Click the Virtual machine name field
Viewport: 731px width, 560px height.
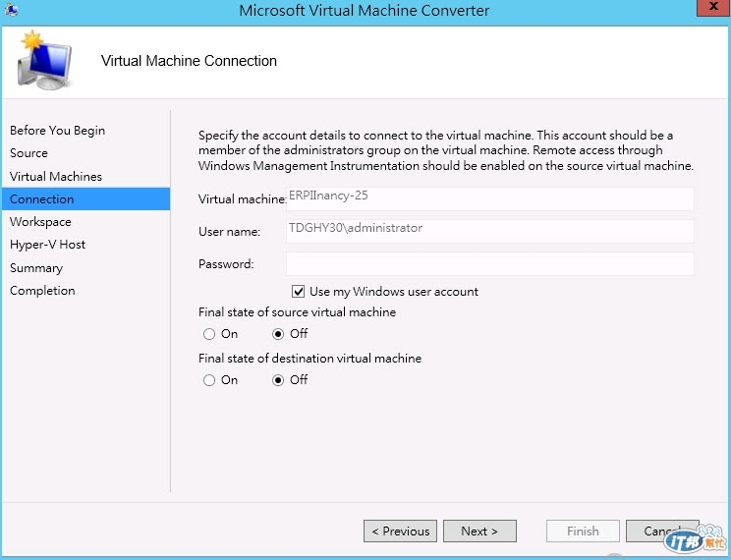click(490, 198)
